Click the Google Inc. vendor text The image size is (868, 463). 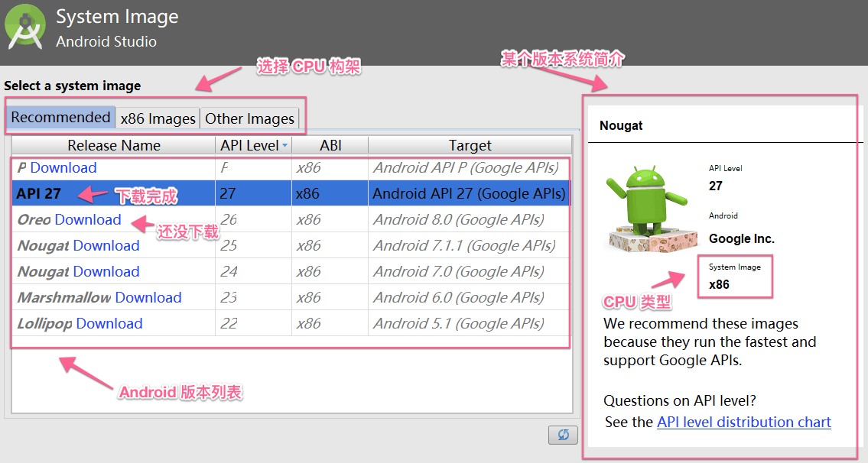[x=742, y=239]
